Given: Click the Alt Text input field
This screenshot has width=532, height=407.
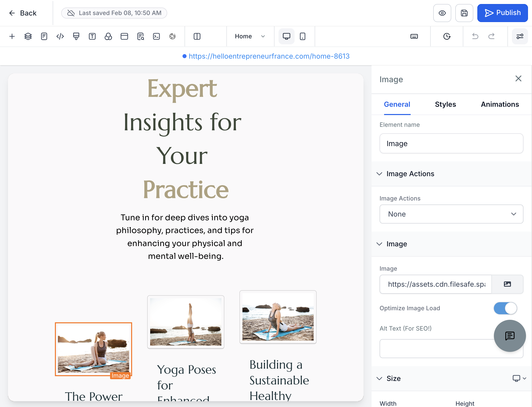Looking at the screenshot, I should [451, 348].
